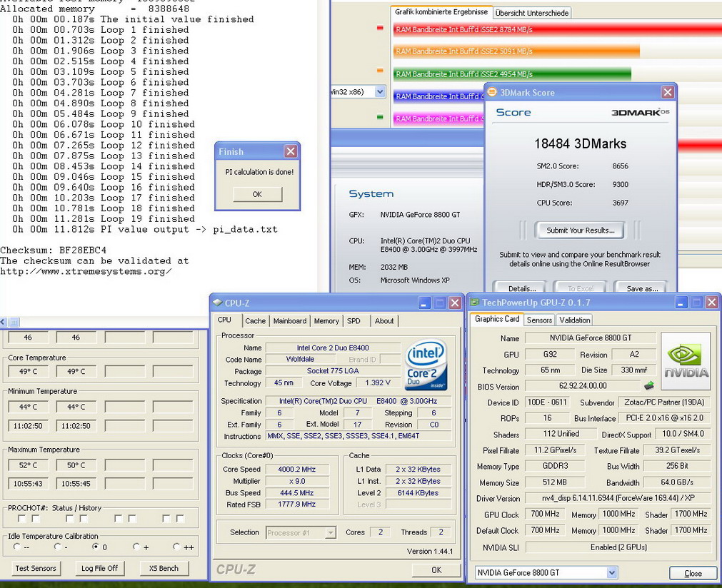Click BIOS Version 62.92.24.00.00 field
Viewport: 722px width, 588px height.
(x=583, y=385)
